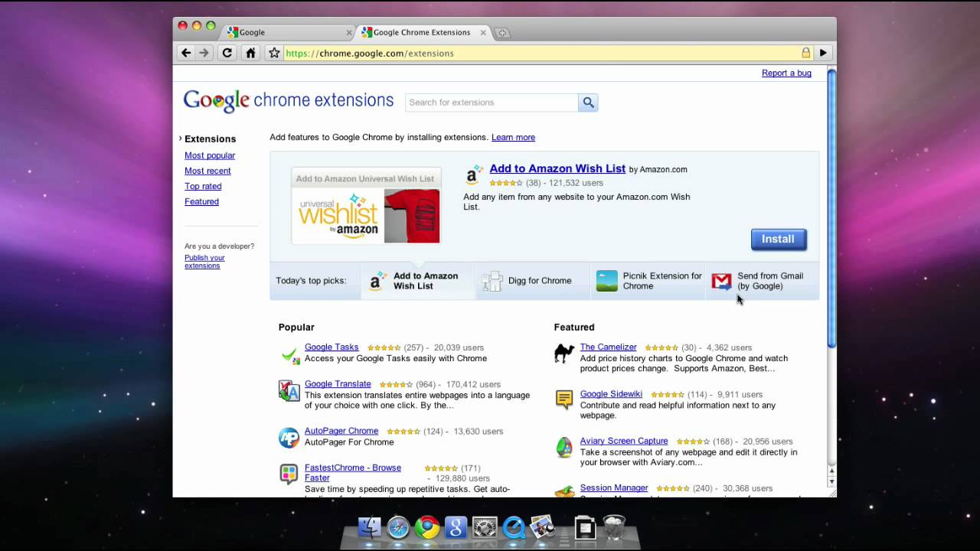Click the Google chrome extensions logo

coord(289,100)
